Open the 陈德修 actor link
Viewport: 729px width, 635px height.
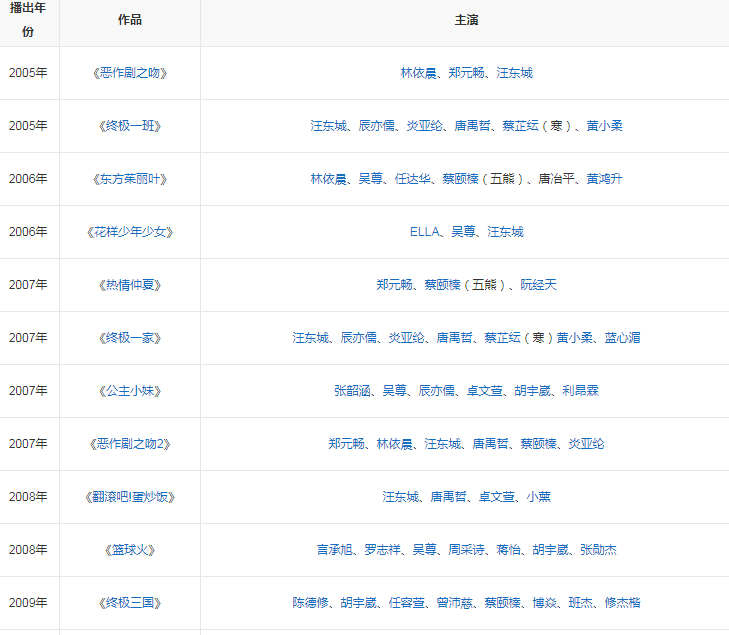311,603
